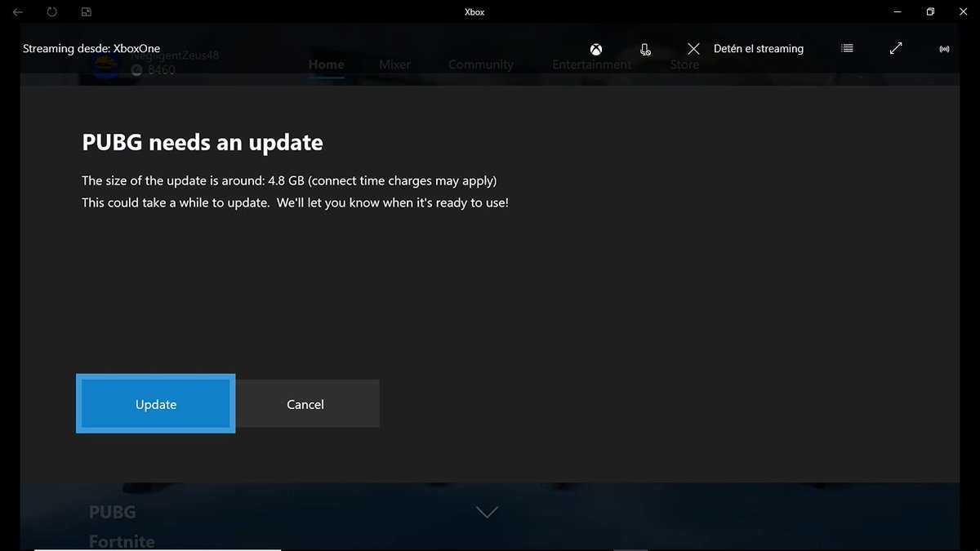Click the 8460 gamerscore value
The height and width of the screenshot is (551, 980).
pos(162,70)
